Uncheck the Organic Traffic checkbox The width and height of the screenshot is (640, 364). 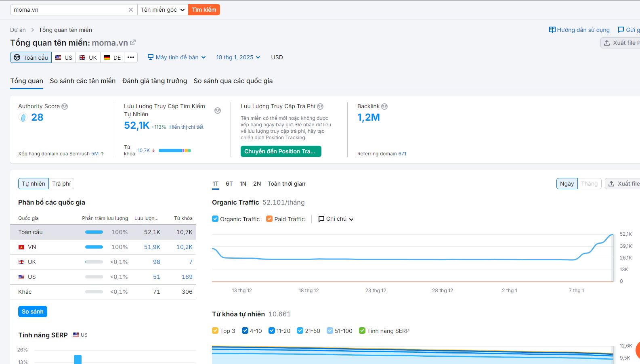pyautogui.click(x=215, y=219)
